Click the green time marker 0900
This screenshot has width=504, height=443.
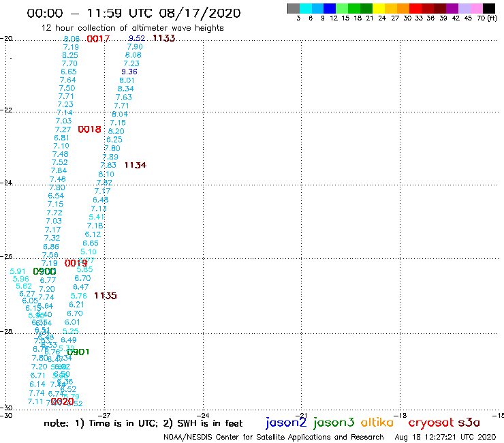tap(45, 271)
